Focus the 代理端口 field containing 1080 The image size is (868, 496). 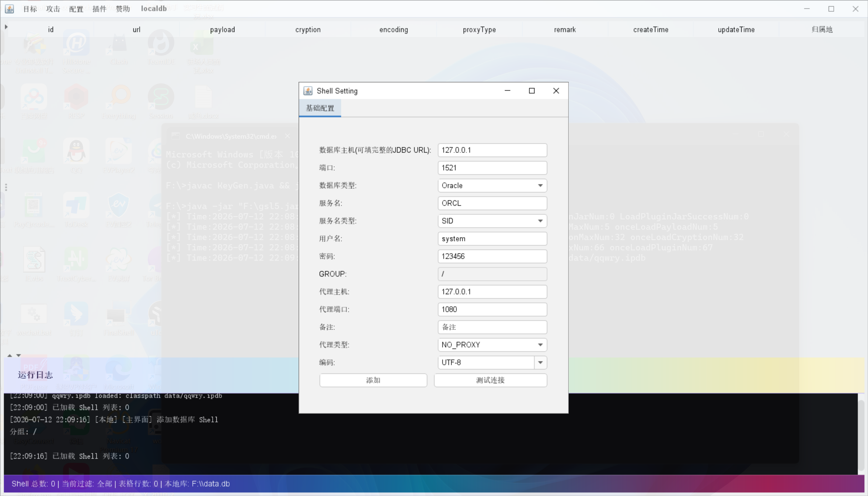click(492, 309)
